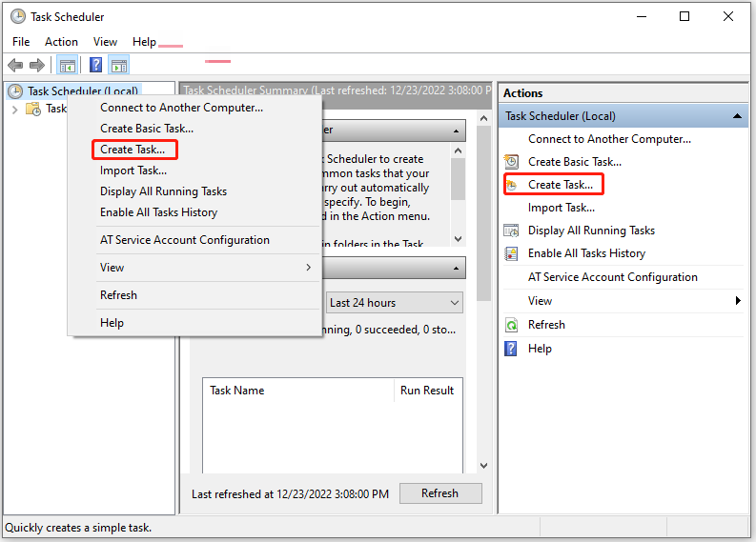Select Task Scheduler (Local) in the tree
756x542 pixels.
click(x=82, y=91)
